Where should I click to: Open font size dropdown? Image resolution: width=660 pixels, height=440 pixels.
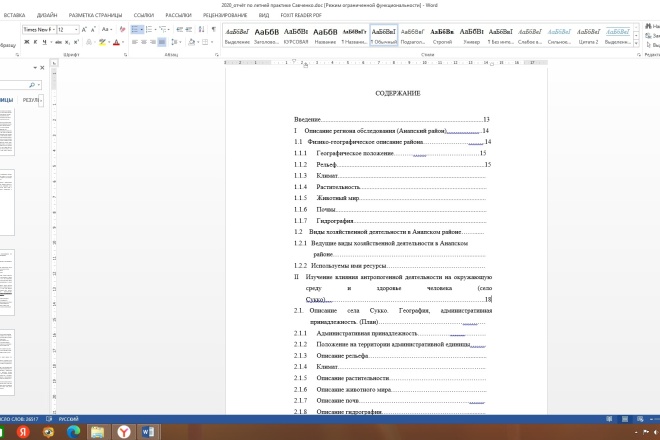pyautogui.click(x=76, y=29)
